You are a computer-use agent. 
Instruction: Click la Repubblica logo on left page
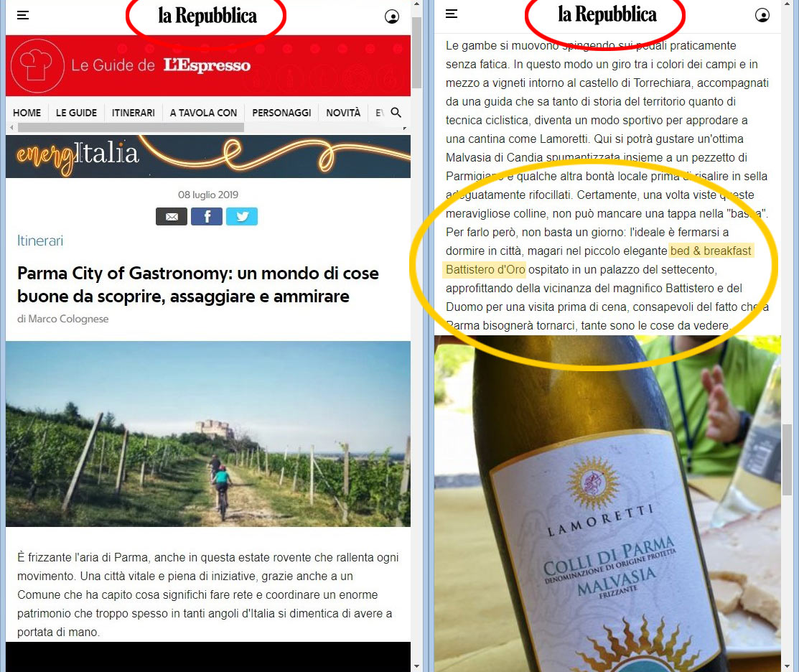coord(207,16)
